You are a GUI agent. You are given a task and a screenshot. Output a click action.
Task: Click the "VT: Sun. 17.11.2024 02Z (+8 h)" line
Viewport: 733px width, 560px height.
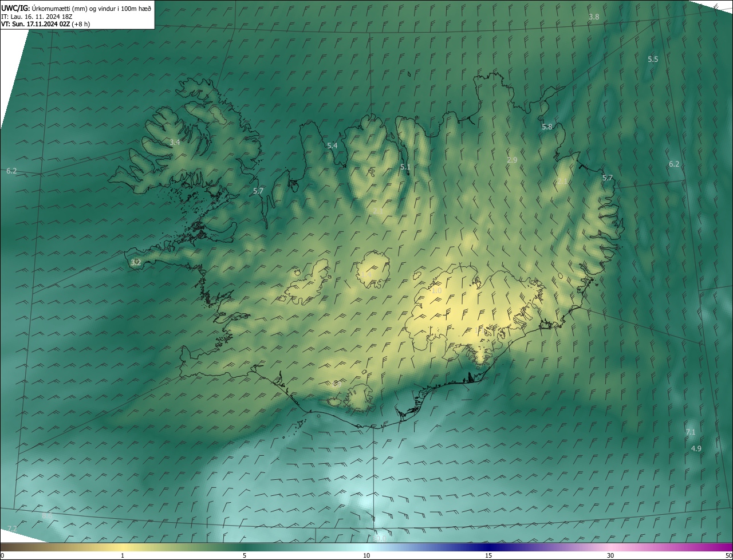[x=45, y=24]
